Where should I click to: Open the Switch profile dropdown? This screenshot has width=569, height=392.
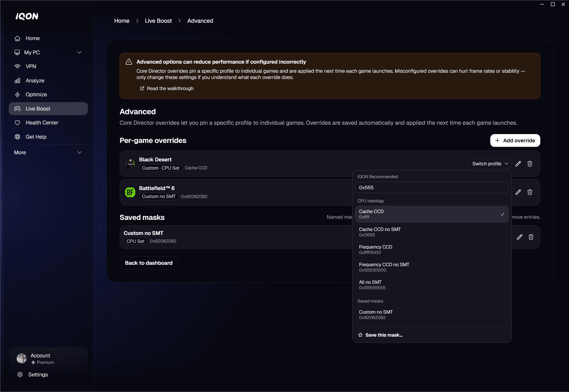click(x=490, y=164)
